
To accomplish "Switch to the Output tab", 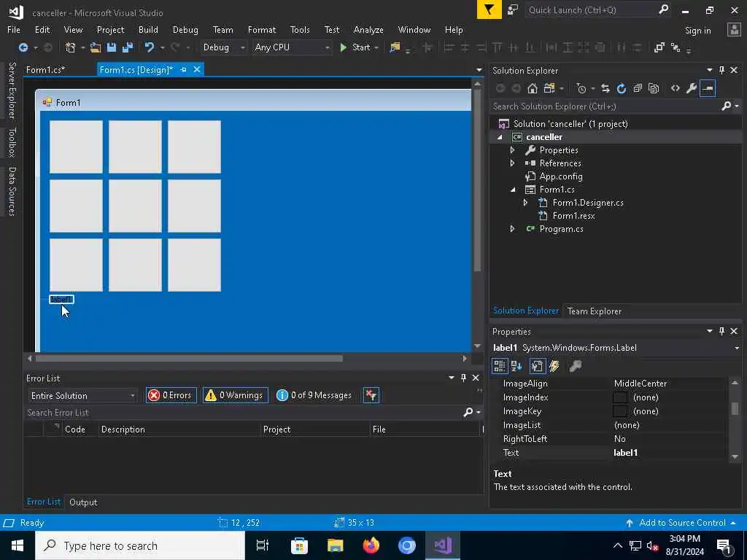I will (x=83, y=502).
